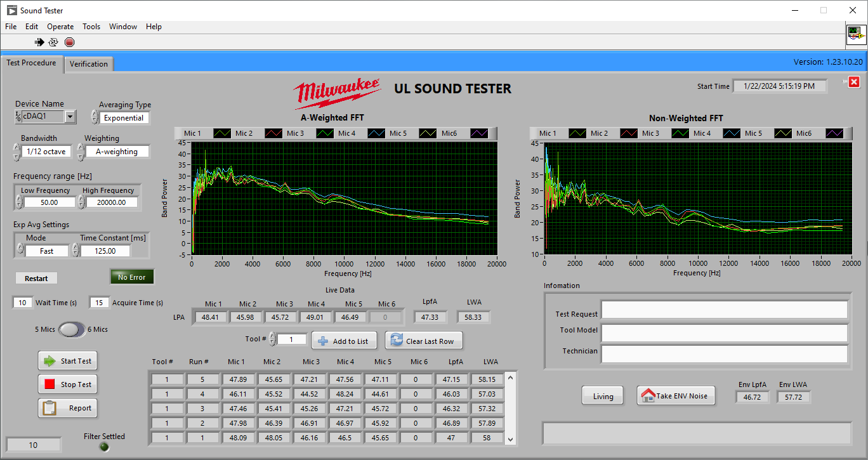Screen dimensions: 868x460
Task: Switch to the Verification tab
Action: point(89,64)
